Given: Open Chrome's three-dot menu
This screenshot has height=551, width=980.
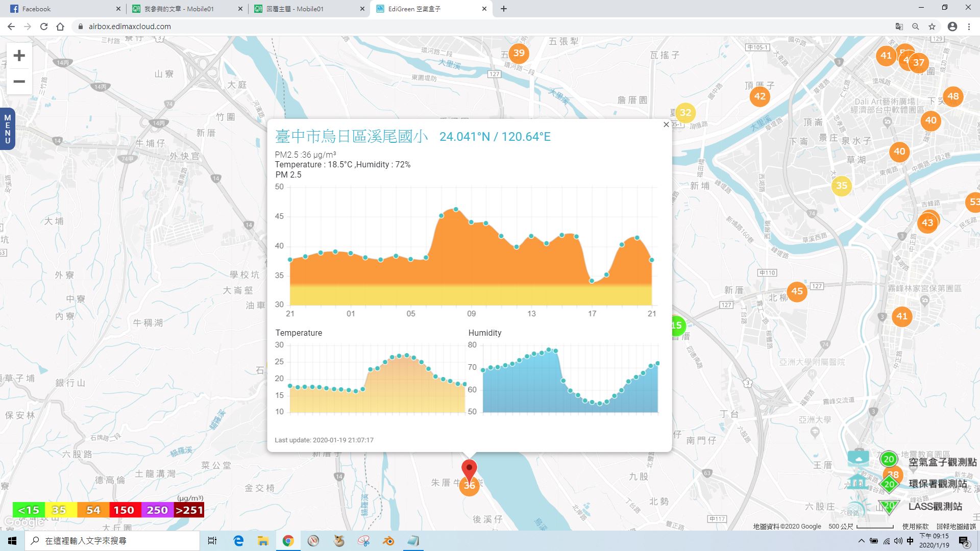Looking at the screenshot, I should [969, 27].
